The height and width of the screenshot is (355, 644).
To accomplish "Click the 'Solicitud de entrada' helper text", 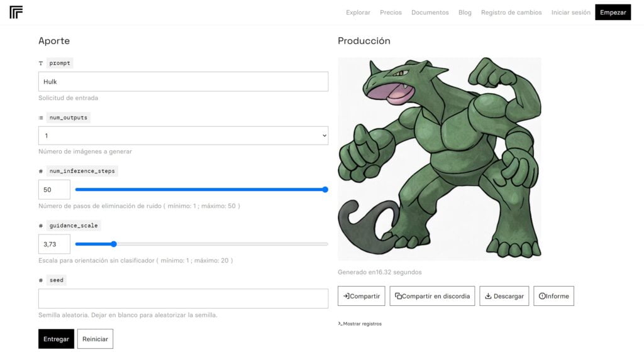I will pos(68,98).
